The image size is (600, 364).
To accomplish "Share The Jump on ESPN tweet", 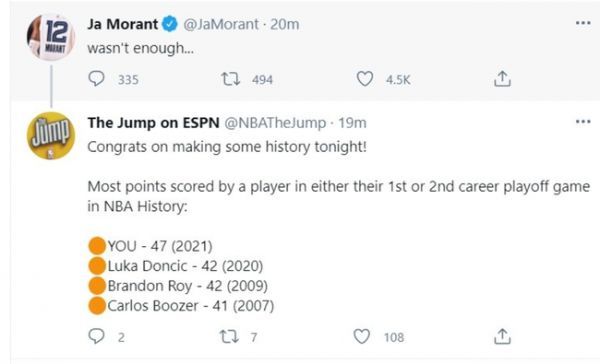I will tap(502, 336).
